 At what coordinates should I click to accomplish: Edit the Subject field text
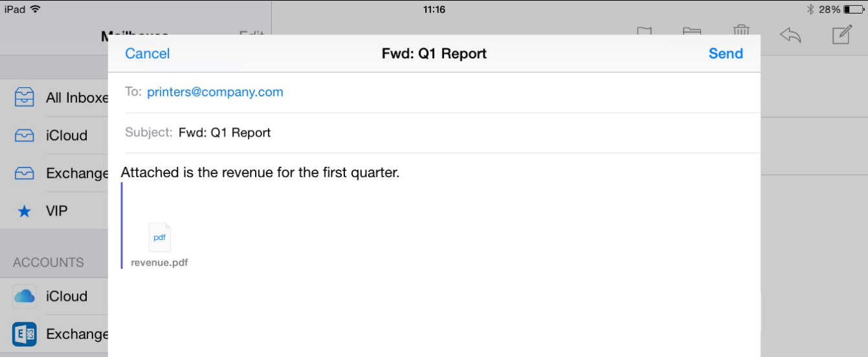[225, 133]
